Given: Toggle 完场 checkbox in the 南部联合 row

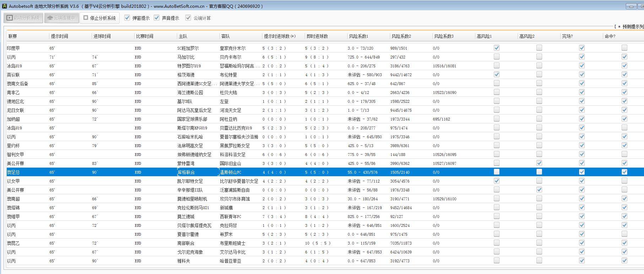Looking at the screenshot, I should click(582, 243).
